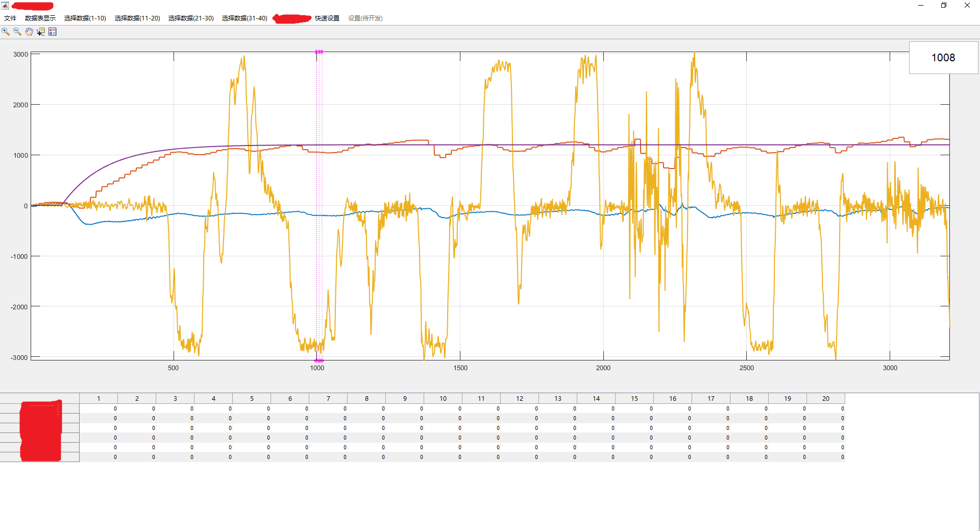Select table column header 12
This screenshot has width=980, height=531.
coord(520,398)
